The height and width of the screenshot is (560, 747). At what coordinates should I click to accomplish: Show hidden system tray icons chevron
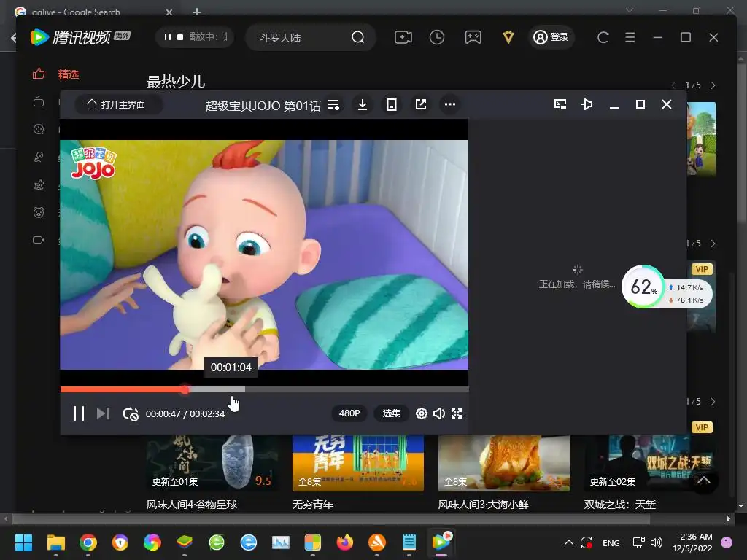(569, 542)
